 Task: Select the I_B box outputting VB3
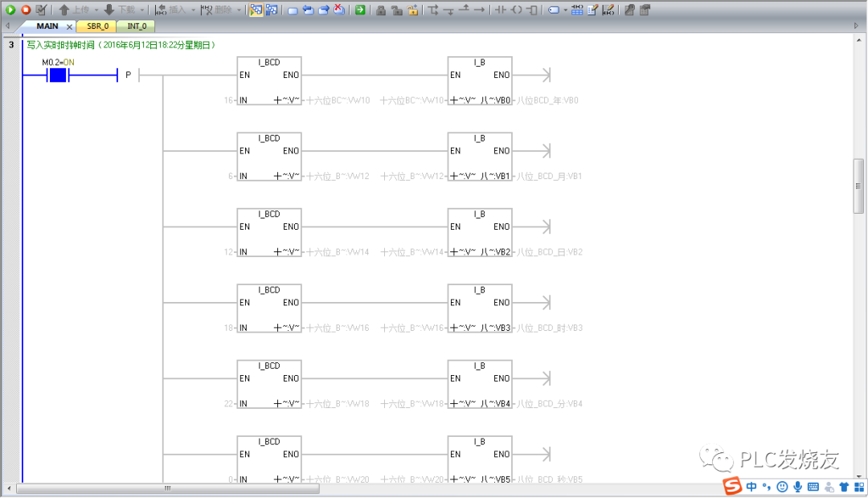[480, 308]
